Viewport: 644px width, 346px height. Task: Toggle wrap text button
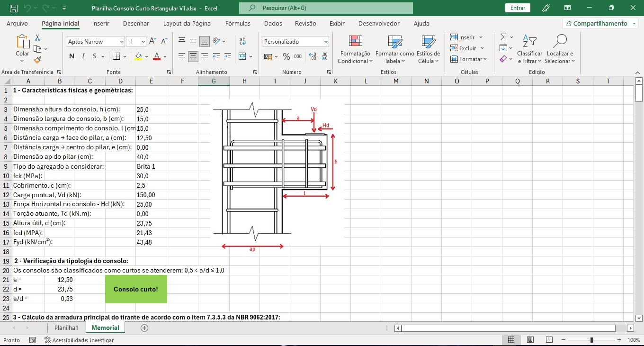(x=243, y=41)
